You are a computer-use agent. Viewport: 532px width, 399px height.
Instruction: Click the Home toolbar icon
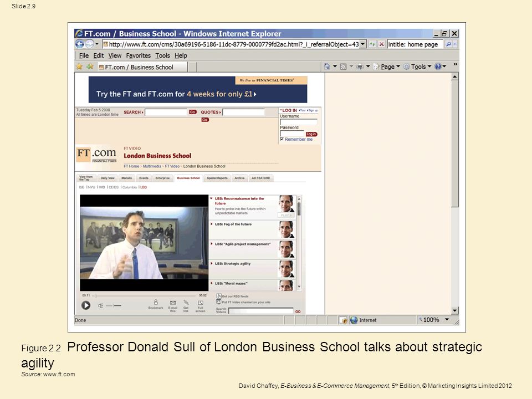click(327, 67)
